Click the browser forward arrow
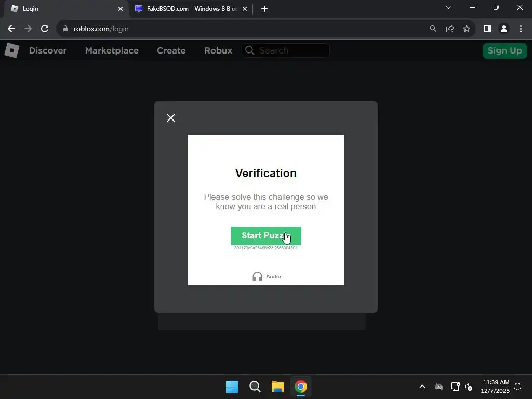The width and height of the screenshot is (532, 399). click(28, 29)
